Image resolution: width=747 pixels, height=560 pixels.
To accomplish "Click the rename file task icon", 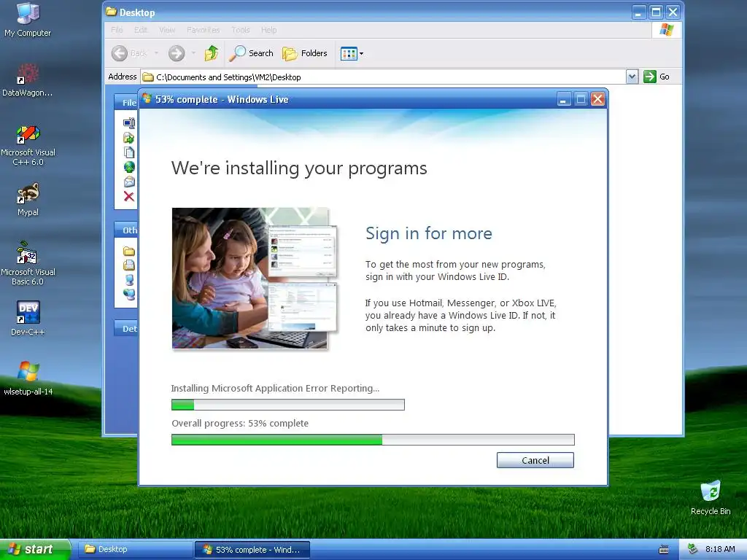I will [128, 122].
